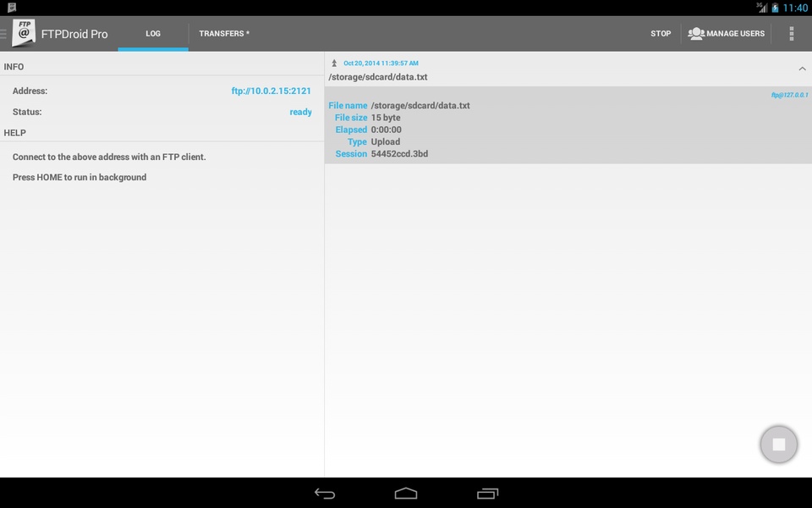Screen dimensions: 812x508
Task: Click the STOP server button
Action: [661, 33]
